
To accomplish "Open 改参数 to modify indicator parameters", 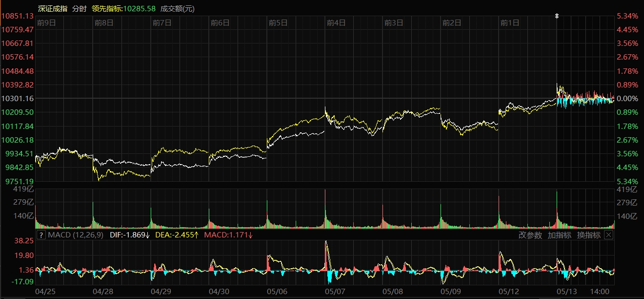I will tap(530, 235).
